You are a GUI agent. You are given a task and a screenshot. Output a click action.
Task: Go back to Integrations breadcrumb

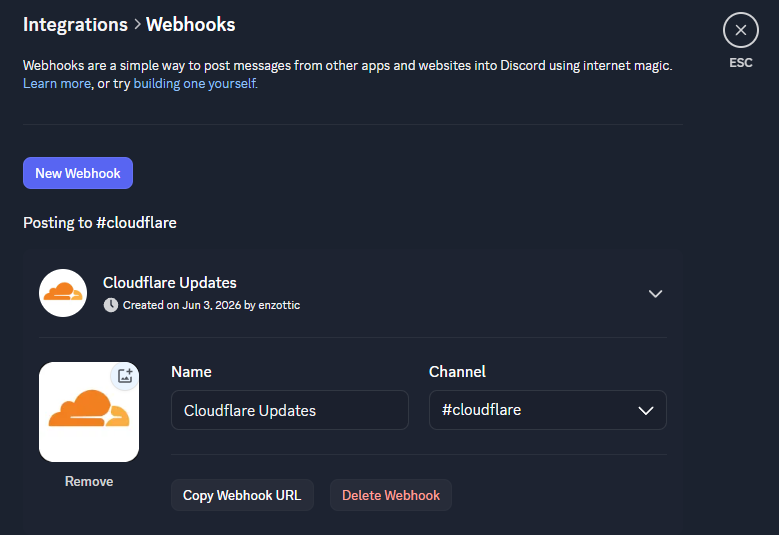[x=76, y=25]
